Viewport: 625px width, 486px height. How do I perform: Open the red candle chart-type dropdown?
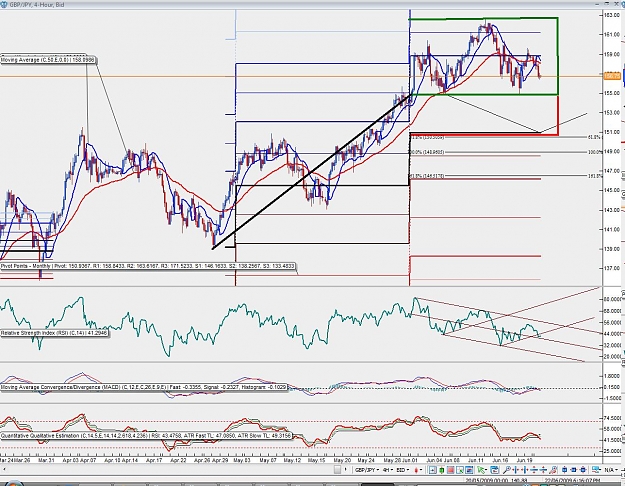click(417, 470)
